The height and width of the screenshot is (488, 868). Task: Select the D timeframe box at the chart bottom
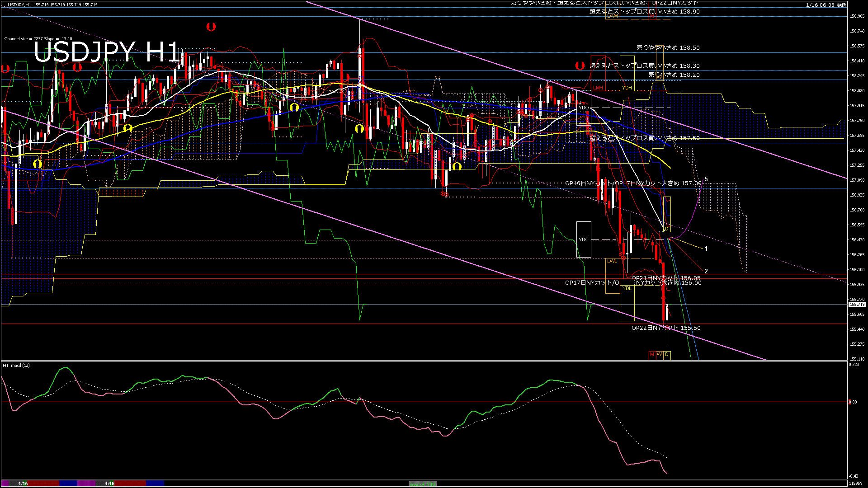click(x=667, y=355)
